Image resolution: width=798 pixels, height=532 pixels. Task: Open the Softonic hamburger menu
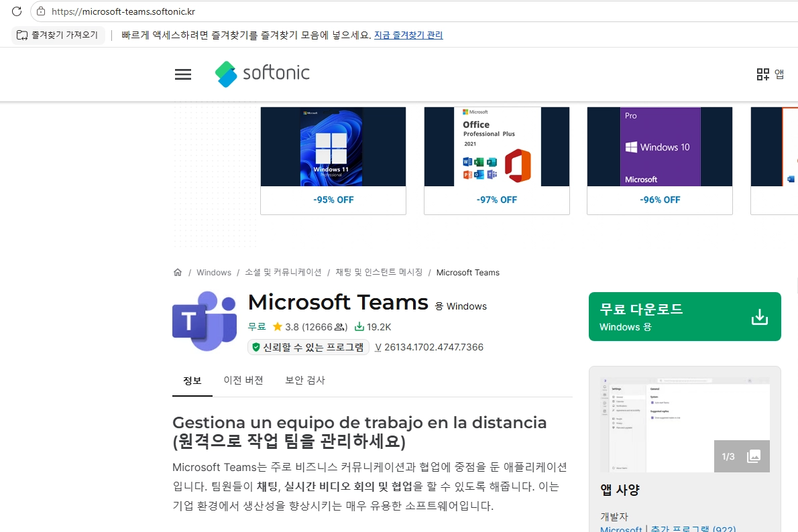tap(183, 74)
